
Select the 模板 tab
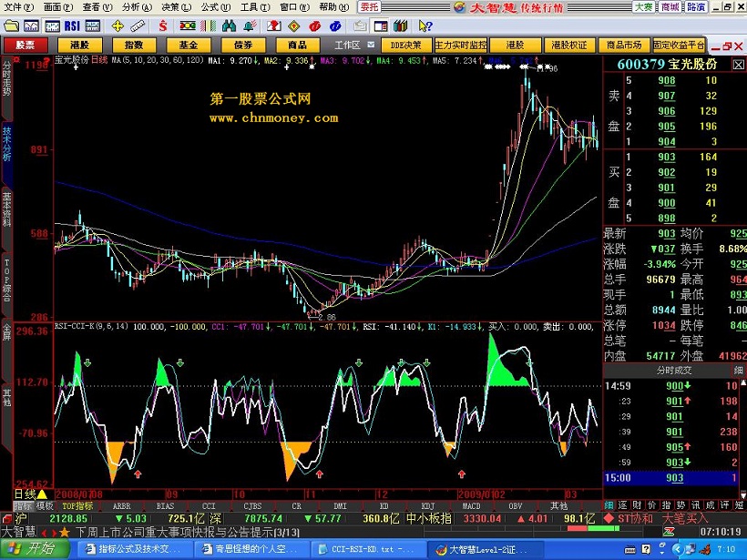click(45, 505)
